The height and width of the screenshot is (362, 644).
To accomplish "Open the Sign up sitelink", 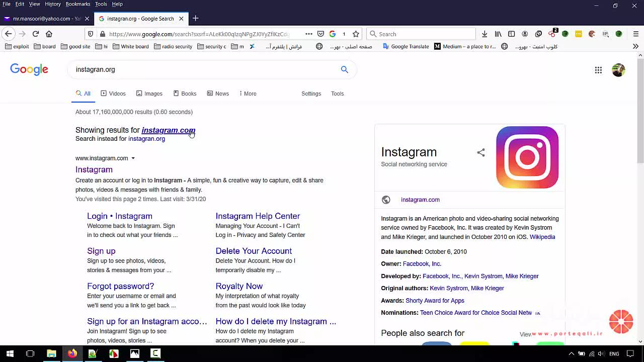I will pos(101,251).
